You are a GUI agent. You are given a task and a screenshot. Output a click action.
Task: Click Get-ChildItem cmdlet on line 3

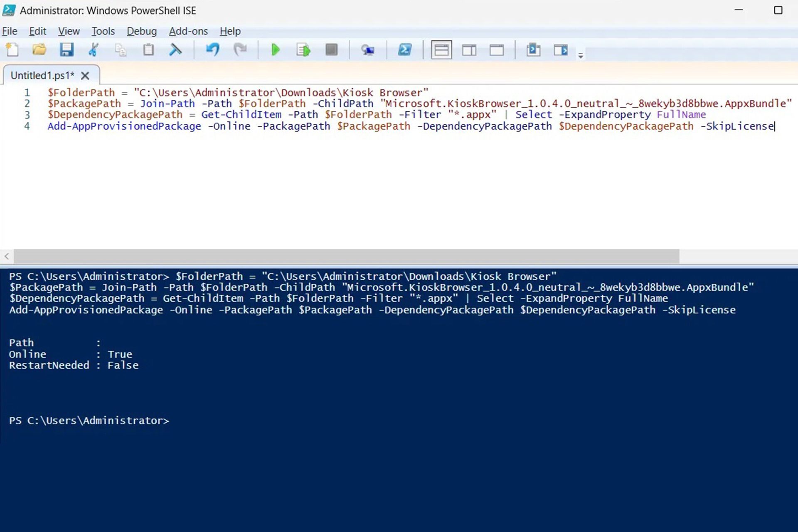coord(241,115)
